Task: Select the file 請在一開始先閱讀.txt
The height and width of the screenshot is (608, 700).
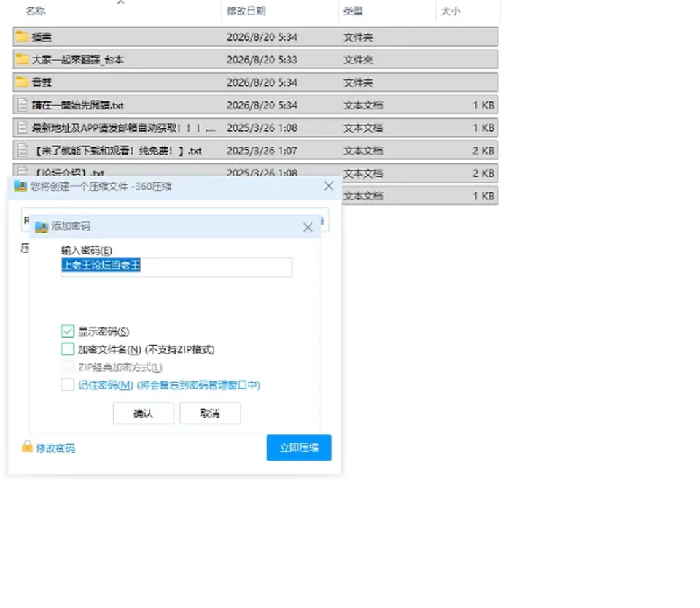Action: coord(78,106)
